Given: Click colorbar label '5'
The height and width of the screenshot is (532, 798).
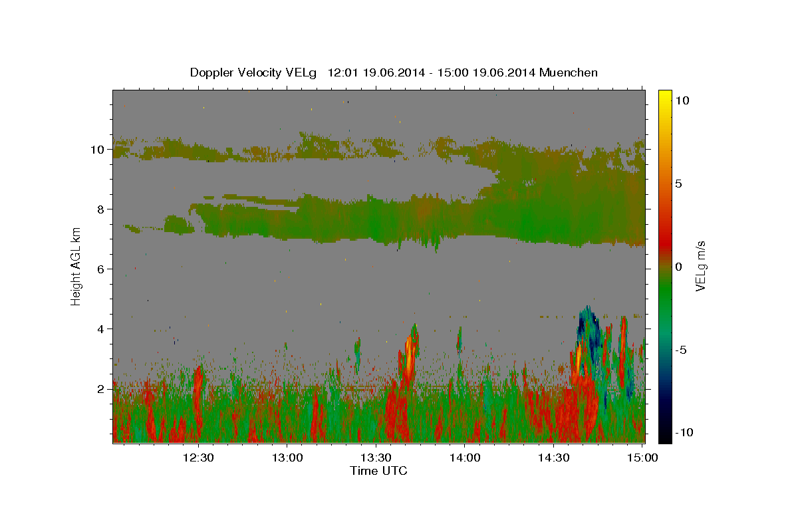Looking at the screenshot, I should pyautogui.click(x=678, y=183).
